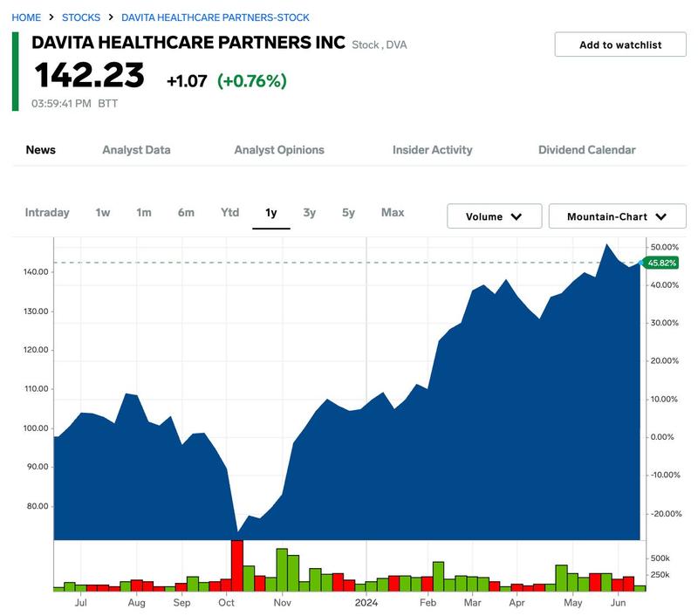Viewport: 698px width, 616px height.
Task: Switch chart range to 1m
Action: coord(144,212)
